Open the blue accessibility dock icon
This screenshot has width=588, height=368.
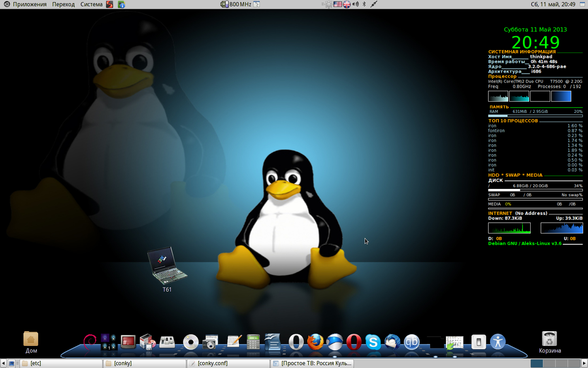pos(497,342)
